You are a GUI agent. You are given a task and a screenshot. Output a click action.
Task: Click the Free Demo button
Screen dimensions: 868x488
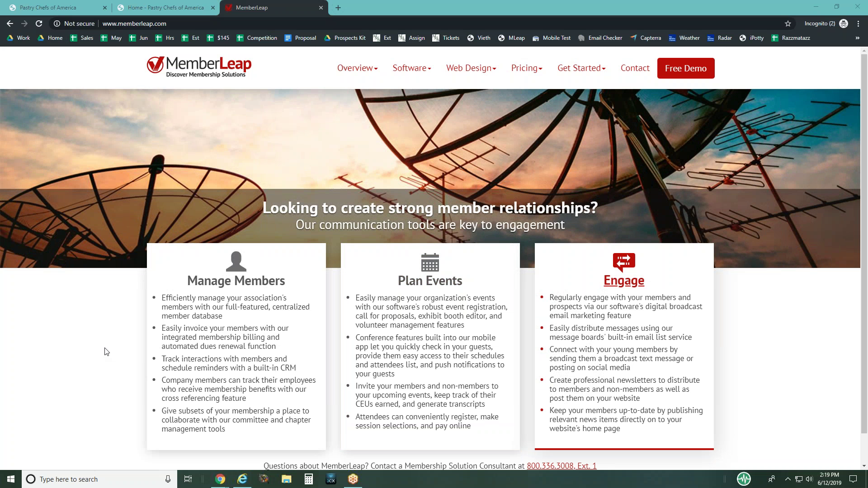click(686, 68)
